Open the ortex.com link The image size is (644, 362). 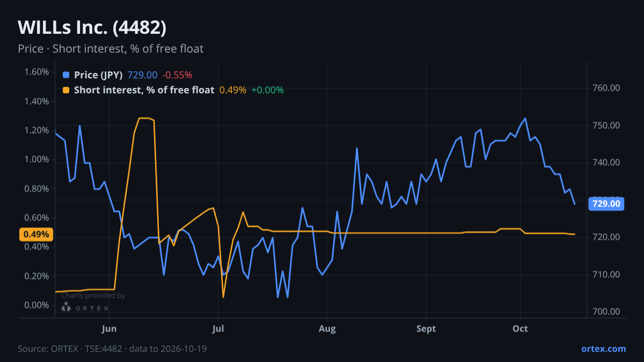tap(604, 349)
